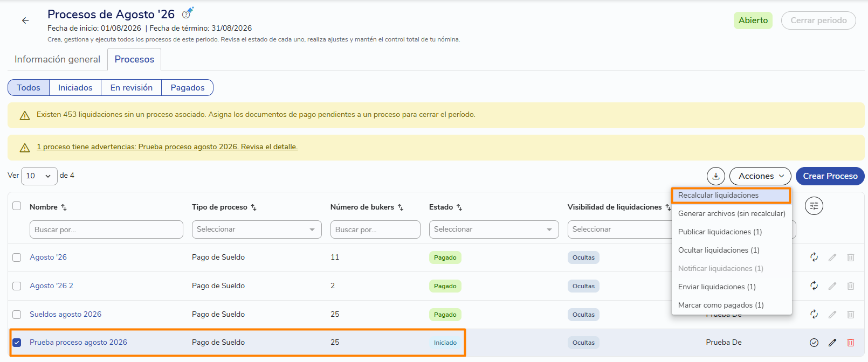Sort by Estado column arrows
Image resolution: width=868 pixels, height=362 pixels.
coord(459,207)
